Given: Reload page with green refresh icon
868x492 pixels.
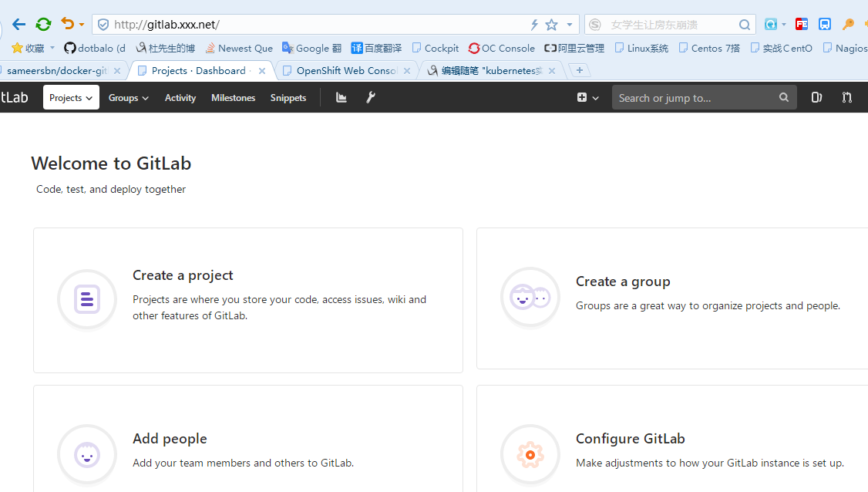Looking at the screenshot, I should click(x=43, y=25).
